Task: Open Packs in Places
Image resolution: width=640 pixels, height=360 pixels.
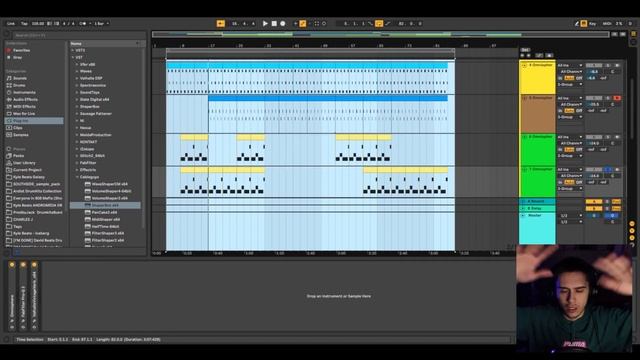Action: pyautogui.click(x=18, y=156)
